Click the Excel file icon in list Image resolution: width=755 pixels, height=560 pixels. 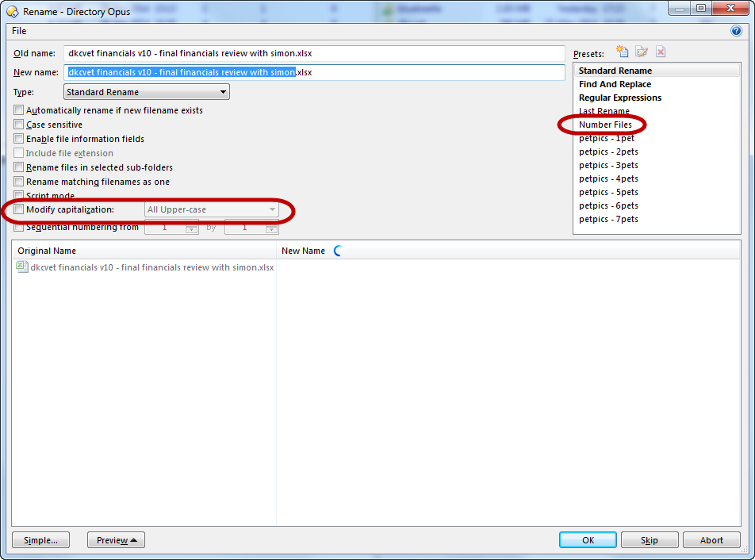coord(22,267)
